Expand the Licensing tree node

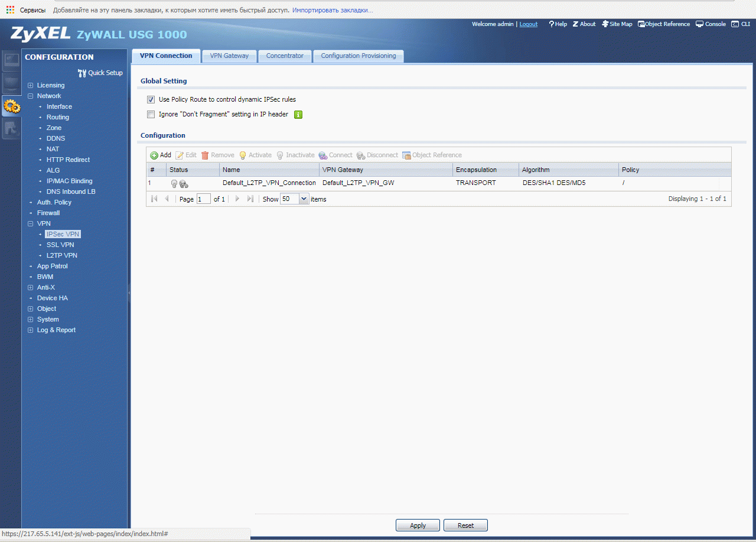[30, 85]
